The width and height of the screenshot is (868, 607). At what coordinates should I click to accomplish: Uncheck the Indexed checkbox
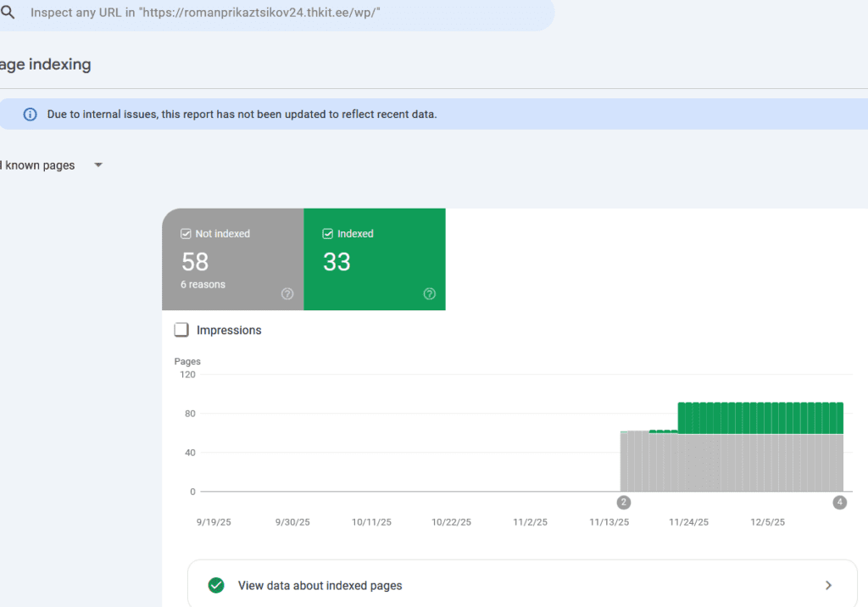[328, 234]
